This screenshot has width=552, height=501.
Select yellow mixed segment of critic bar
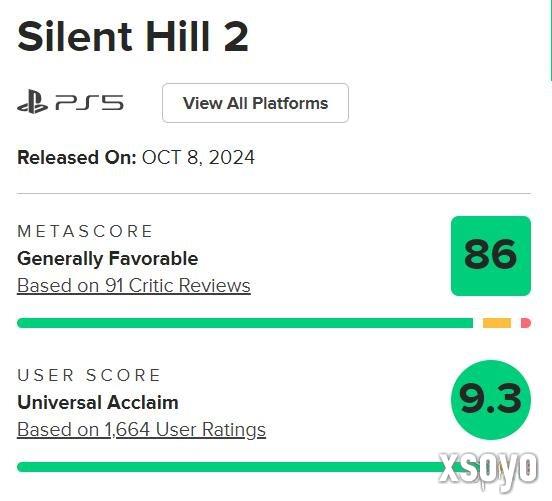(497, 323)
